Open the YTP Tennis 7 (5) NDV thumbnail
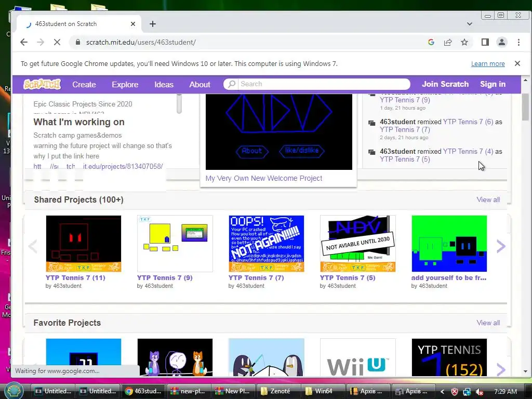The image size is (532, 399). [357, 244]
